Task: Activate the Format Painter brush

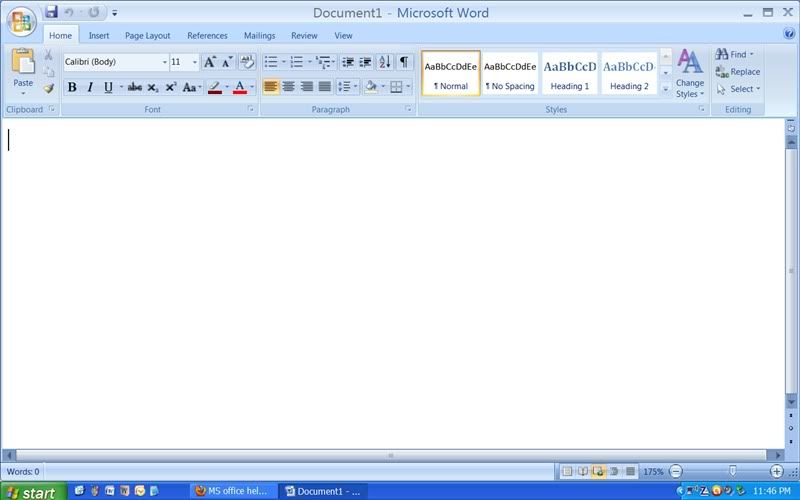Action: tap(48, 89)
